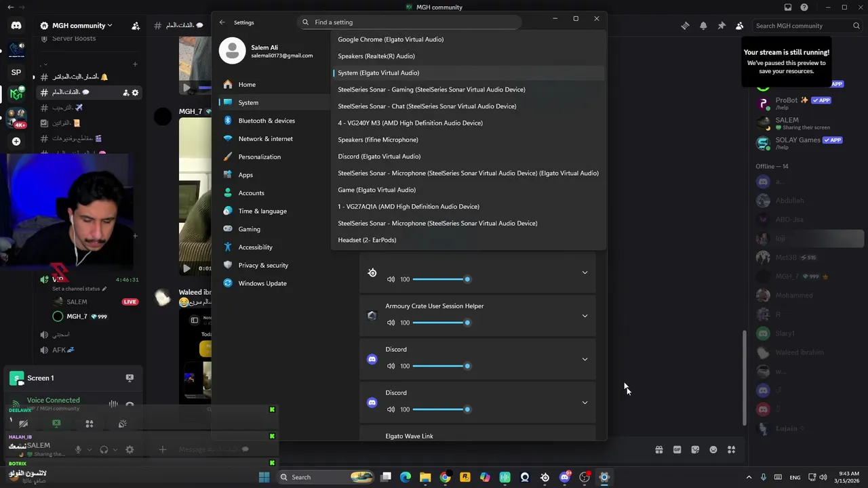Expand the first Discord volume mixer entry

585,359
